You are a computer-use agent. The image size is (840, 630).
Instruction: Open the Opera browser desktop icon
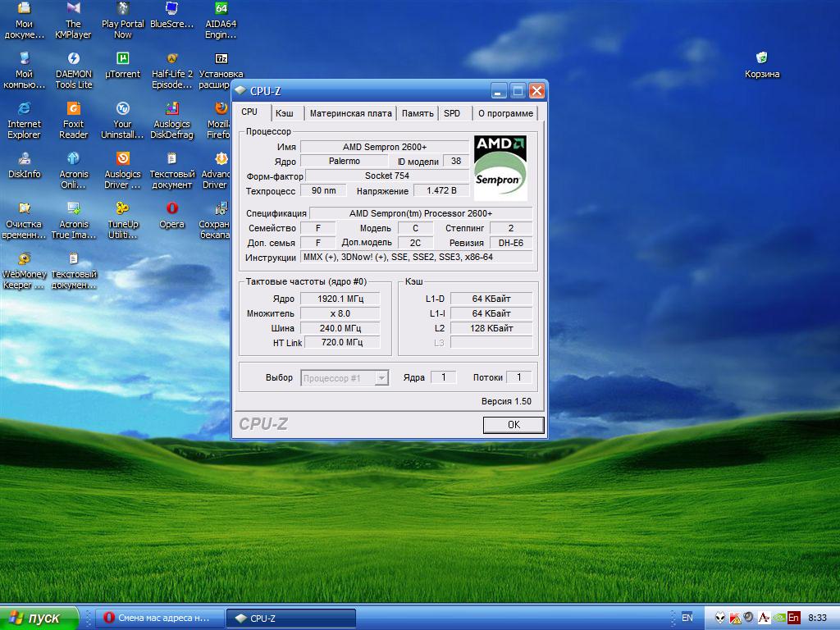tap(171, 208)
